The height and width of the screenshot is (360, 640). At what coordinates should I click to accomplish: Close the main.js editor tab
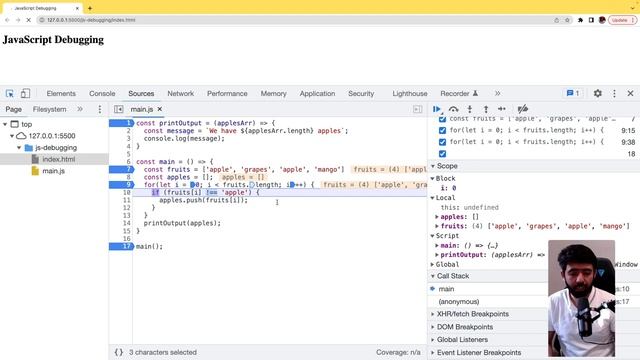(160, 109)
